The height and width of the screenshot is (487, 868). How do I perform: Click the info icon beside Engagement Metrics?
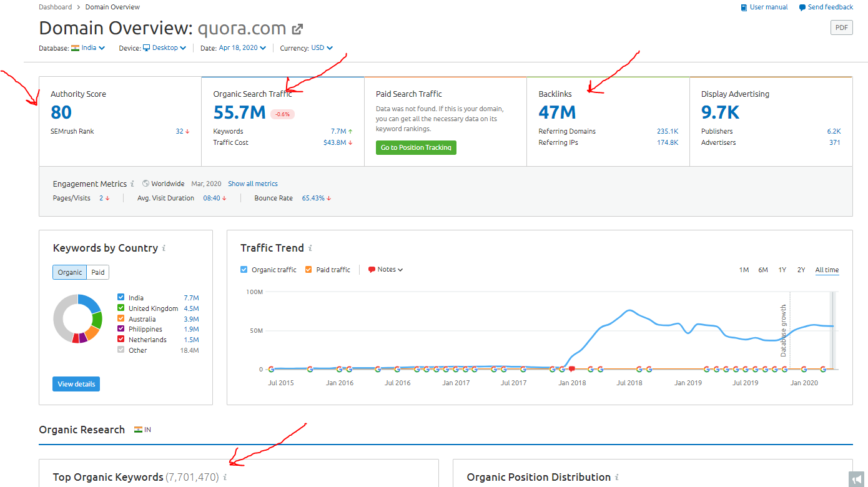(132, 184)
